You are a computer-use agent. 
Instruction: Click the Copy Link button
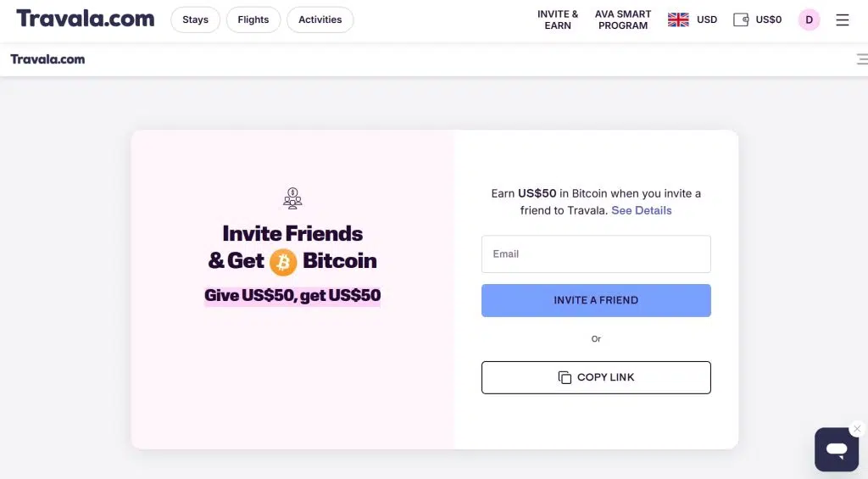596,377
